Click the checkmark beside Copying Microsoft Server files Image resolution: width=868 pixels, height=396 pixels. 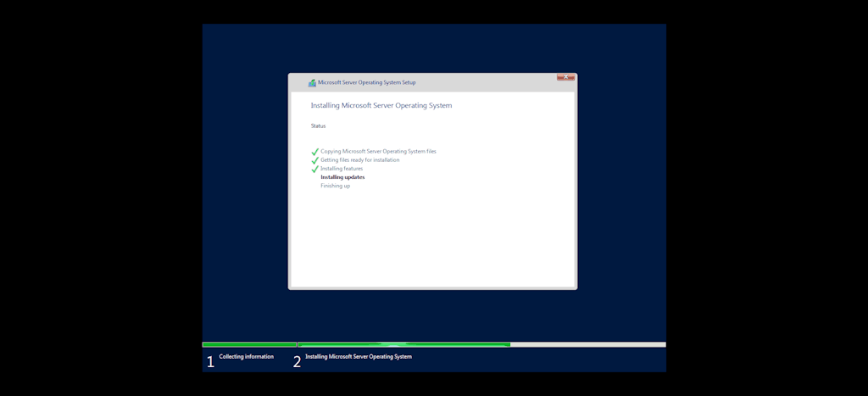pyautogui.click(x=315, y=151)
